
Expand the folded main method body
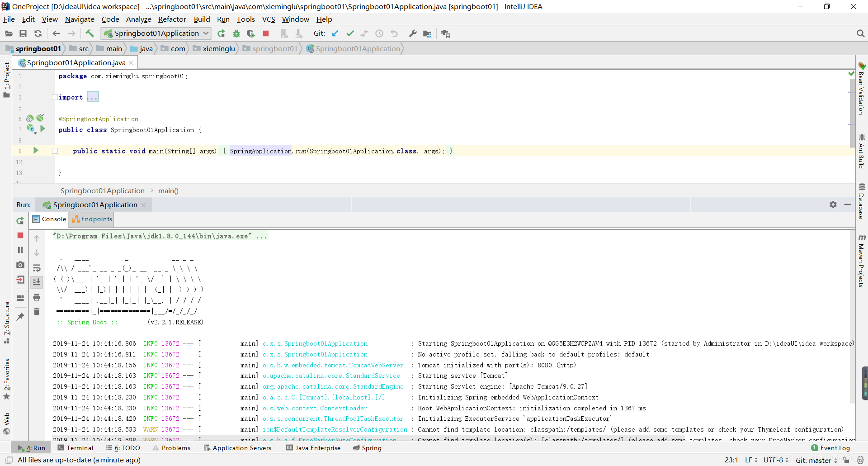(x=55, y=151)
